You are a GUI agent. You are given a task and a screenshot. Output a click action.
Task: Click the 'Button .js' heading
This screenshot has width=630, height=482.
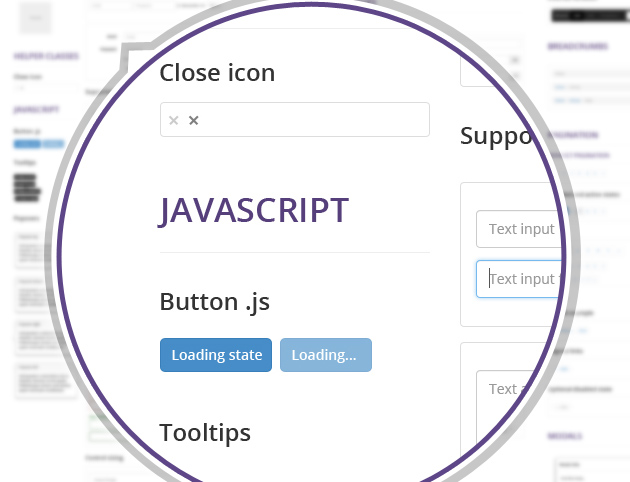[215, 302]
